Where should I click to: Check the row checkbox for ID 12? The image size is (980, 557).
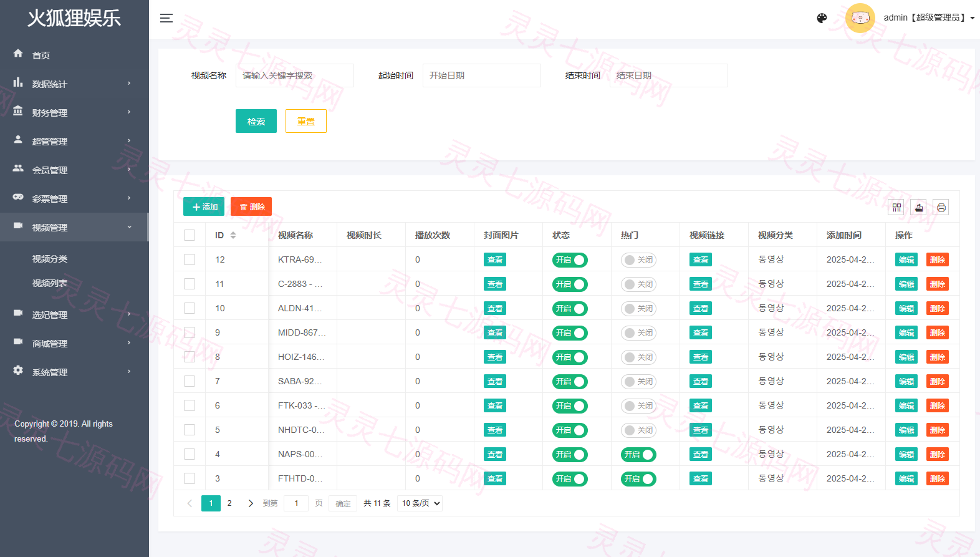point(190,259)
